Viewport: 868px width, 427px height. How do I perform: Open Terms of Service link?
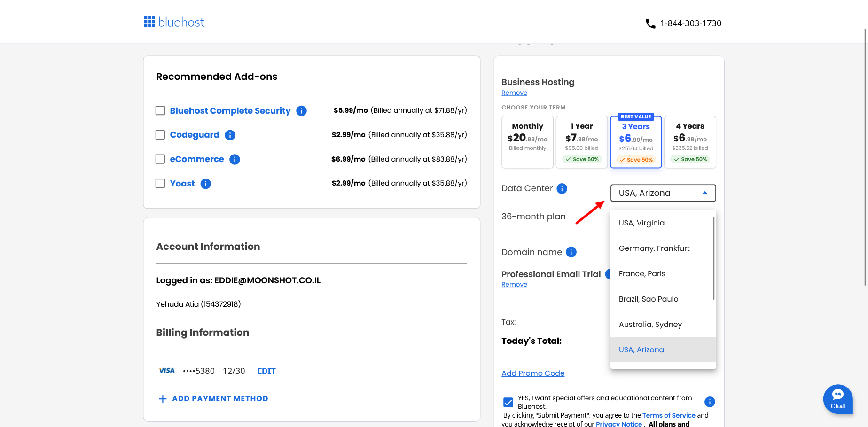coord(669,416)
